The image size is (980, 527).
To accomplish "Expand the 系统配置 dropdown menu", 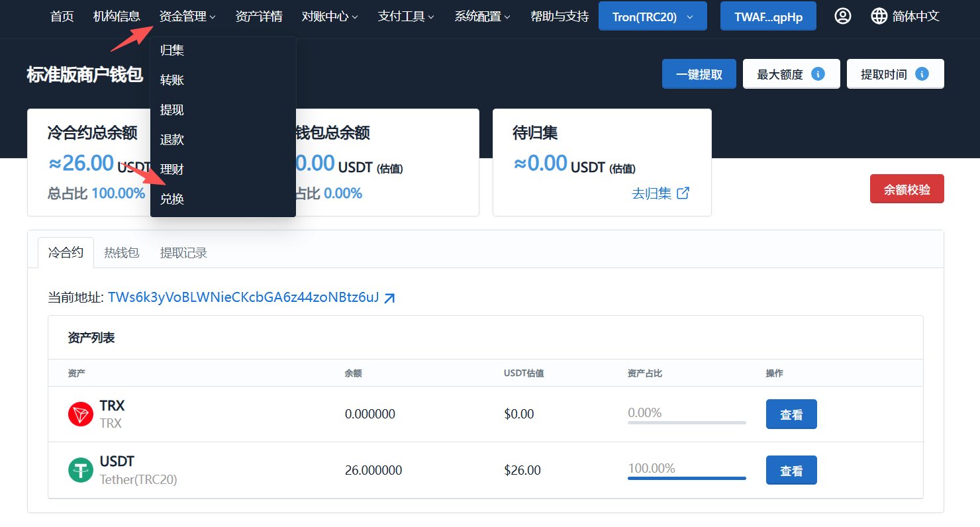I will pos(483,17).
